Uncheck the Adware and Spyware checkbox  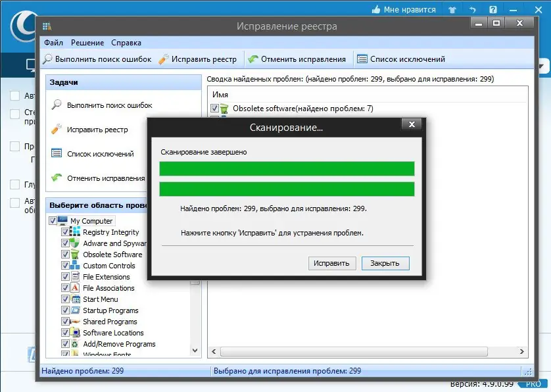click(65, 243)
